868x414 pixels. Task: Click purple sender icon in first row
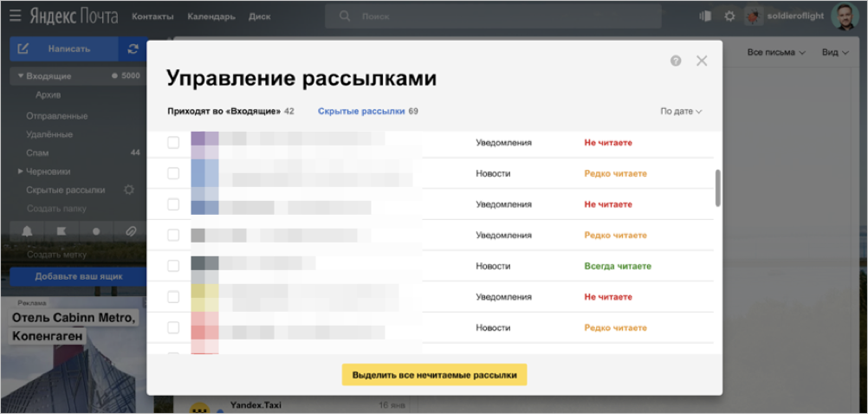coord(204,146)
